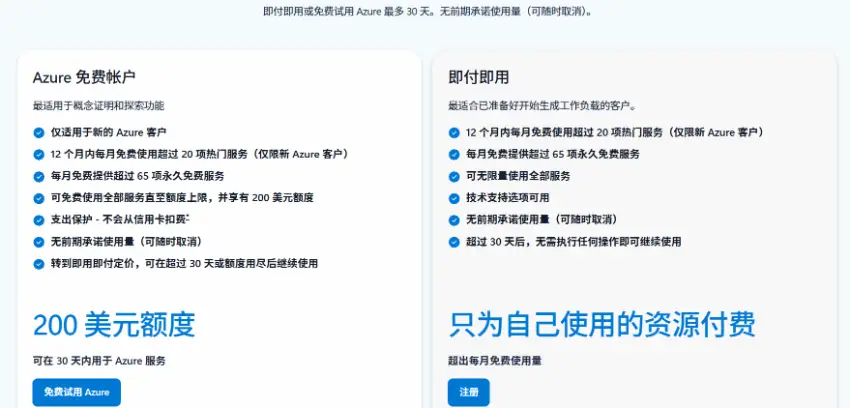Click text 转到即用即付定价 line

coord(184,264)
